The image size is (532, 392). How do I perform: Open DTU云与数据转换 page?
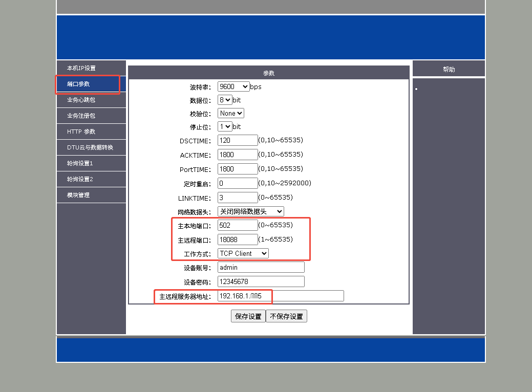tap(90, 147)
